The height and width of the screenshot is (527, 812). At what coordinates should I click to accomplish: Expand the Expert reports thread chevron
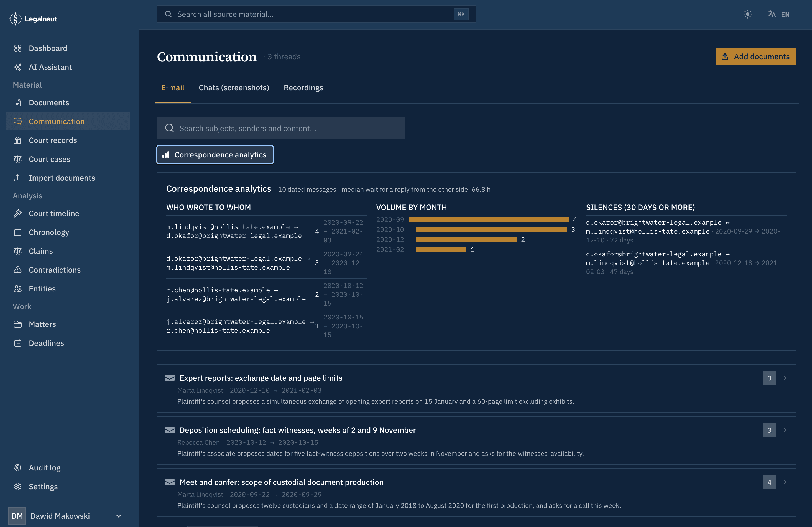click(785, 378)
